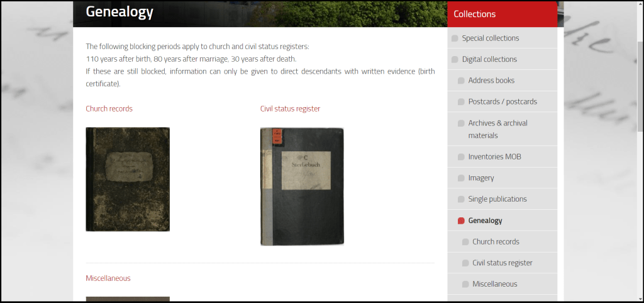This screenshot has height=303, width=644.
Task: Click the bullet icon beside Special collections
Action: pyautogui.click(x=455, y=38)
